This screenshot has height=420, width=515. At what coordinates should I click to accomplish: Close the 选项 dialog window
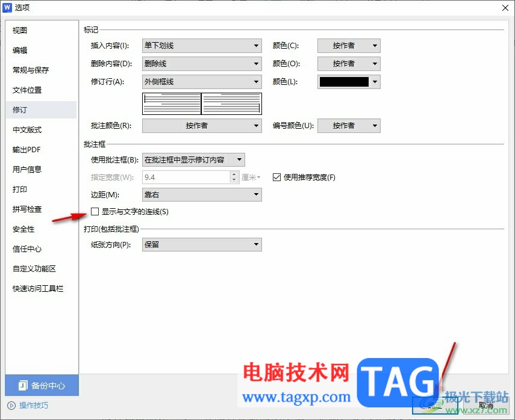505,8
